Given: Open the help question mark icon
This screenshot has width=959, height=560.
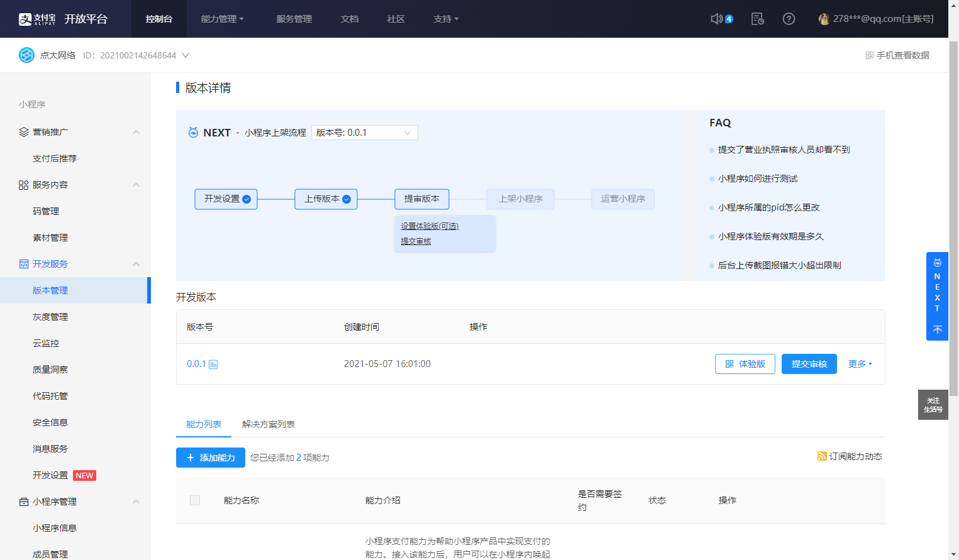Looking at the screenshot, I should [x=789, y=19].
